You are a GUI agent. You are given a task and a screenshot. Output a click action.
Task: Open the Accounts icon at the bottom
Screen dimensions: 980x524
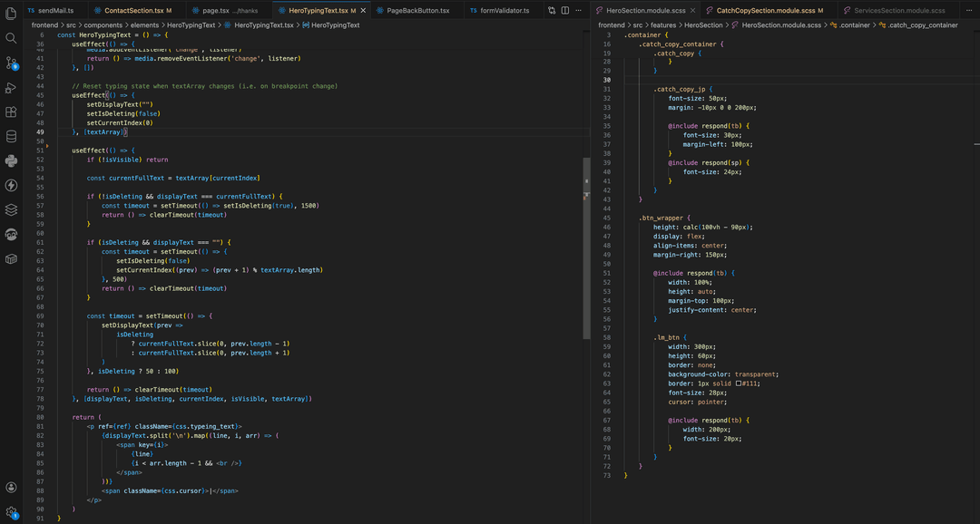(x=10, y=487)
